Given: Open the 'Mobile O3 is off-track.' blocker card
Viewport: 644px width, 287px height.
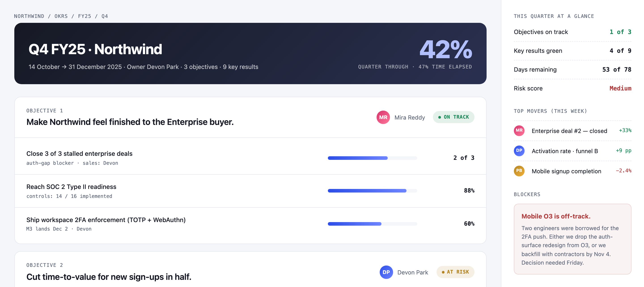Looking at the screenshot, I should click(572, 239).
